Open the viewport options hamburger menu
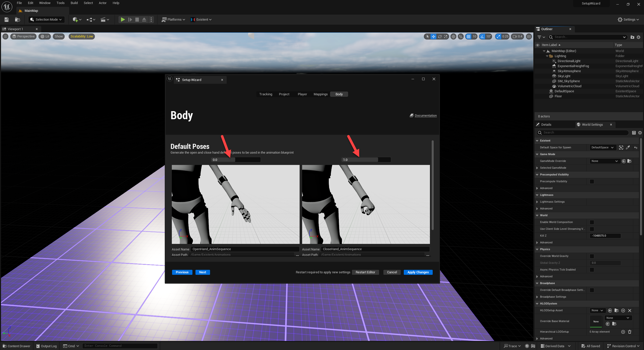The image size is (644, 350). pyautogui.click(x=5, y=36)
